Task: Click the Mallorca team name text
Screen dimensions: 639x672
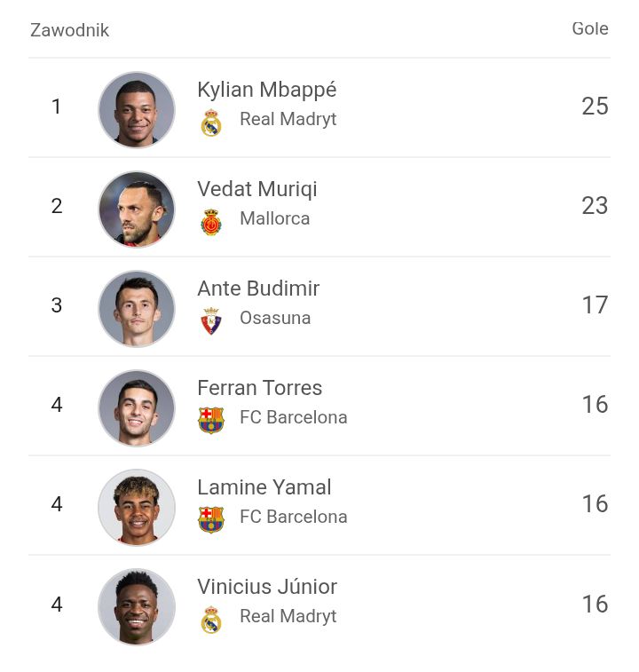Action: [275, 218]
